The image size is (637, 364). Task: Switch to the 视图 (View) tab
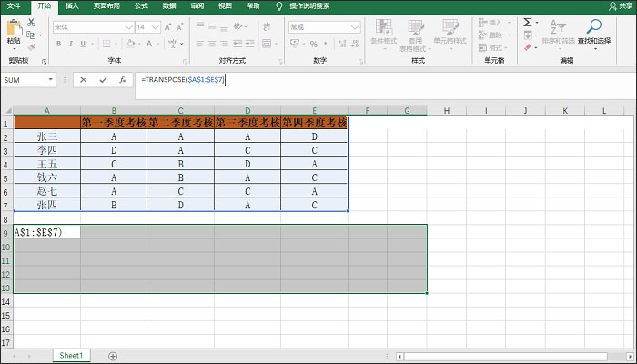pyautogui.click(x=225, y=6)
